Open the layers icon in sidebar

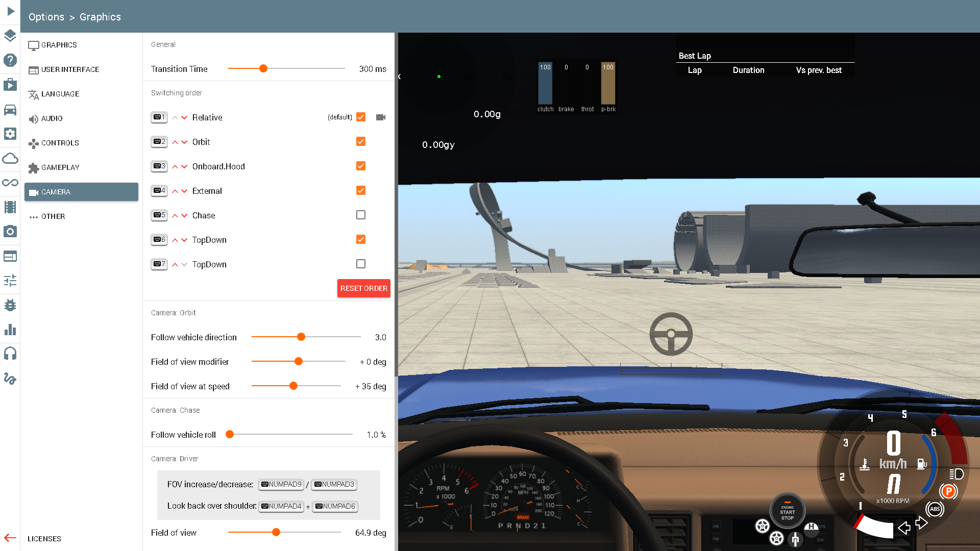point(10,36)
